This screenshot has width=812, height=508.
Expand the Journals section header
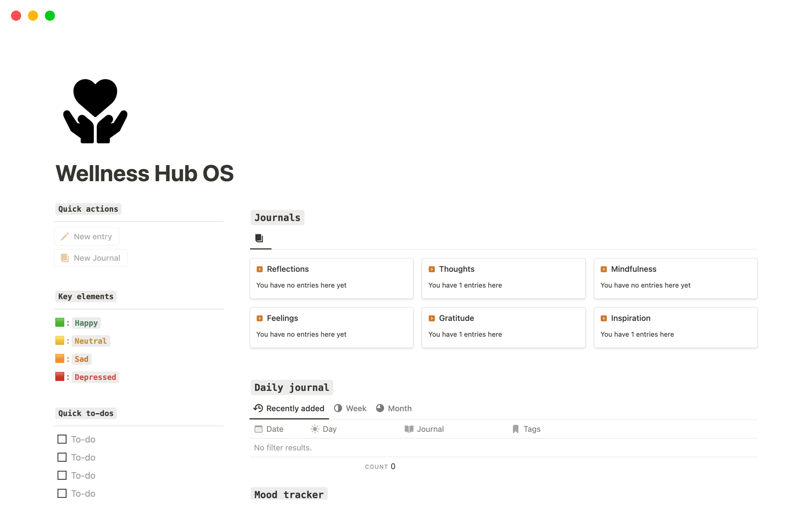(277, 217)
